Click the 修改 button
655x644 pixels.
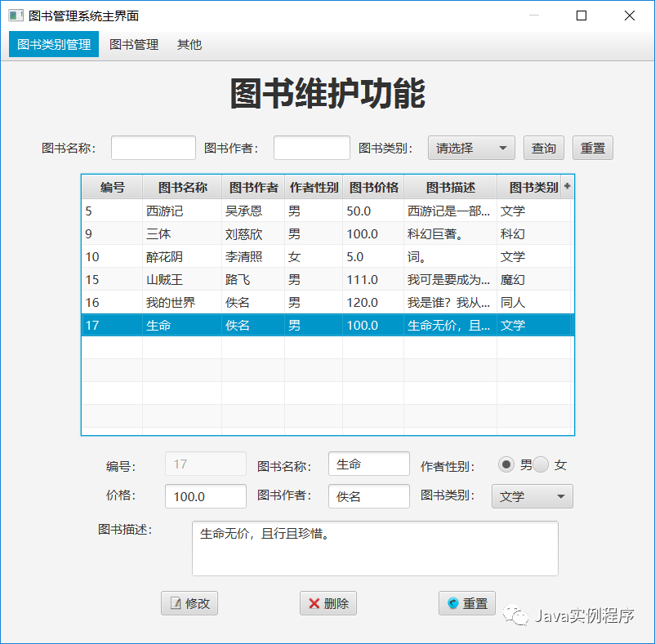189,603
